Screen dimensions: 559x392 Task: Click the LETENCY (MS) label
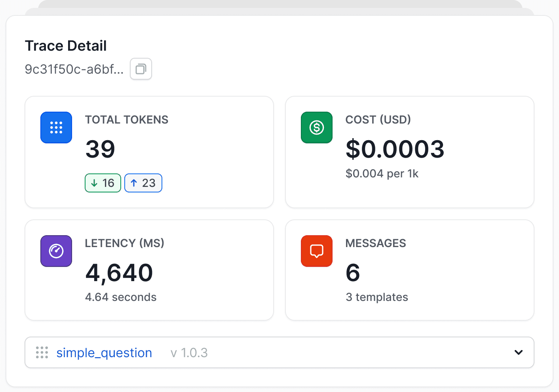click(x=125, y=243)
